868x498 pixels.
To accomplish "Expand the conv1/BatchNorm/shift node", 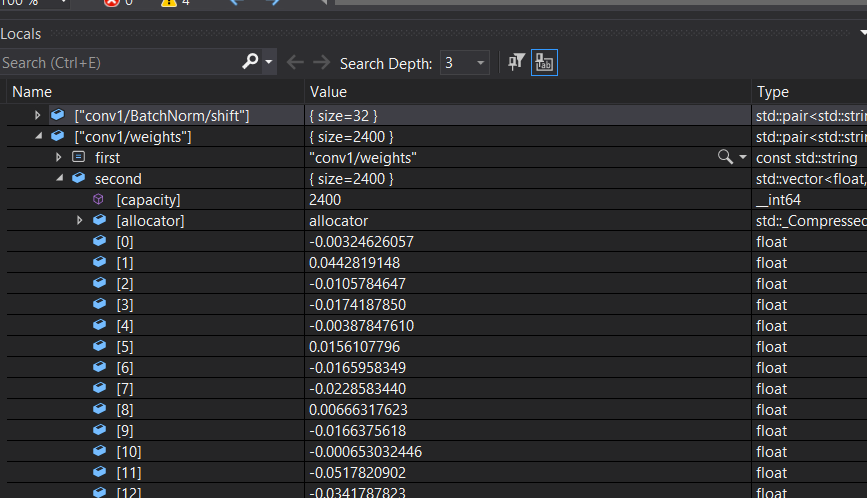I will click(x=37, y=115).
